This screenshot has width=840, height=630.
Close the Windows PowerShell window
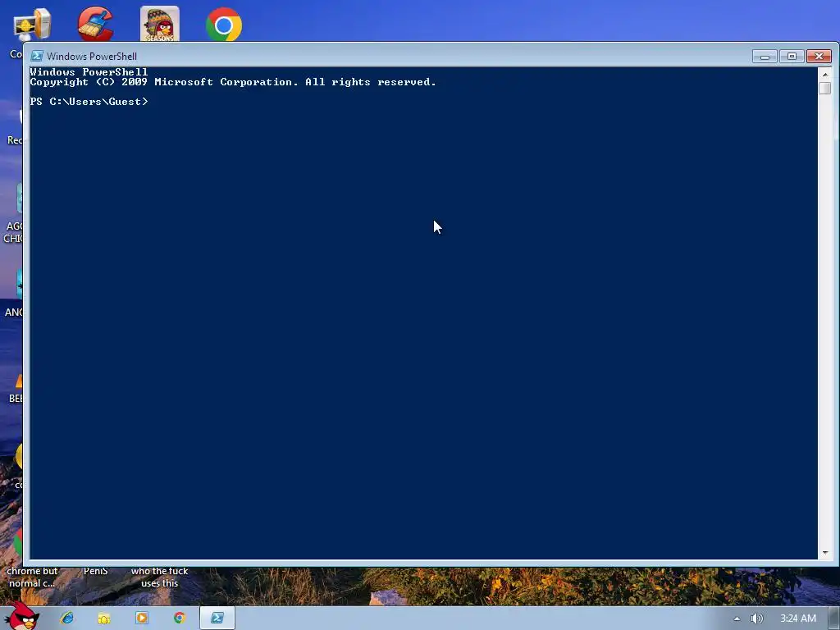click(819, 57)
